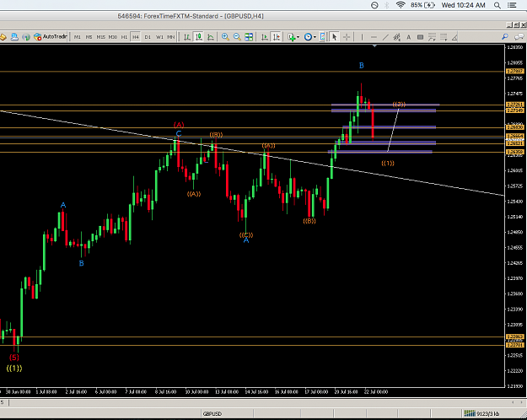Click the red (5) wave label

(14, 357)
